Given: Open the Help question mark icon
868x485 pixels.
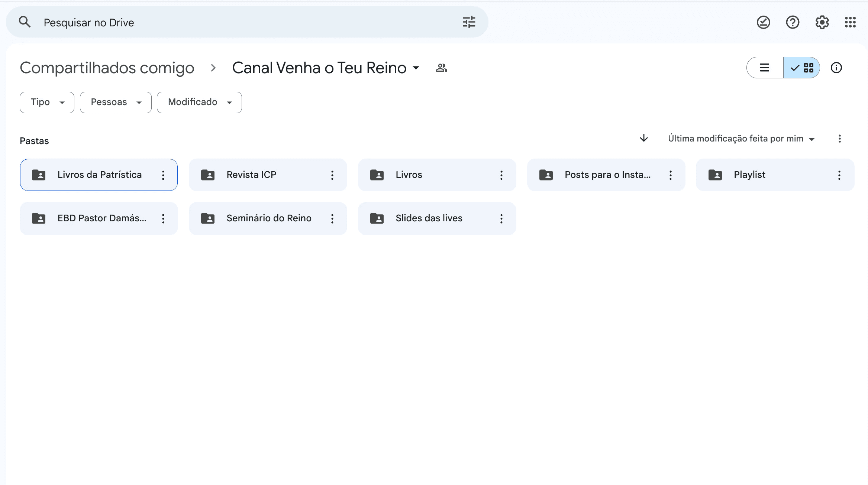Looking at the screenshot, I should point(793,22).
